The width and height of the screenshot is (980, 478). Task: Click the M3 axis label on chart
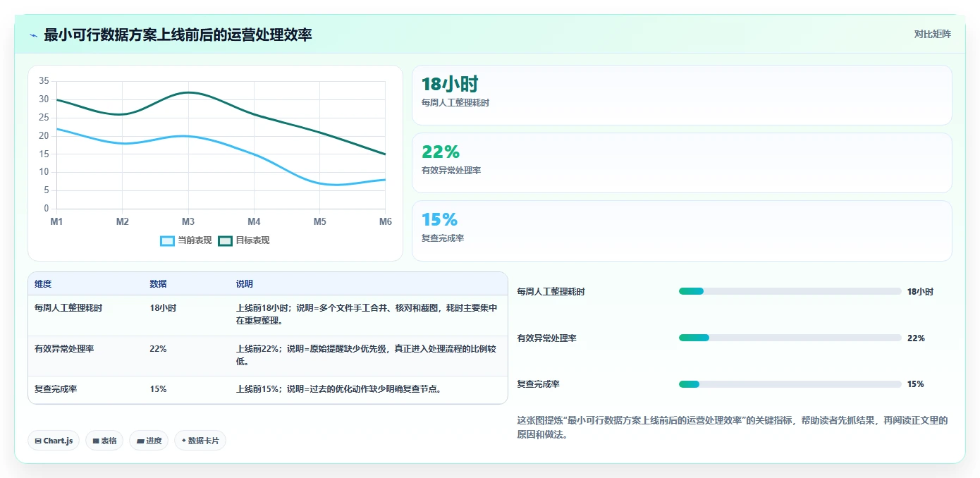188,222
